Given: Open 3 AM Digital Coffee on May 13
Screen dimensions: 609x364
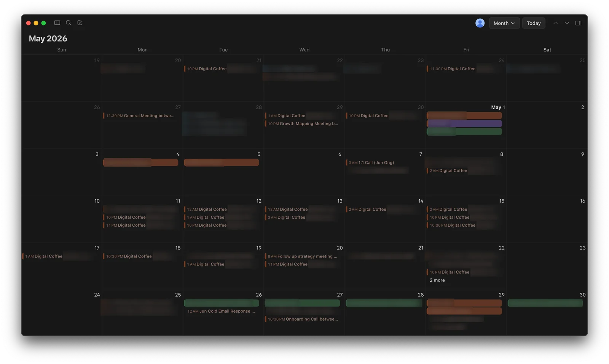Looking at the screenshot, I should coord(302,217).
